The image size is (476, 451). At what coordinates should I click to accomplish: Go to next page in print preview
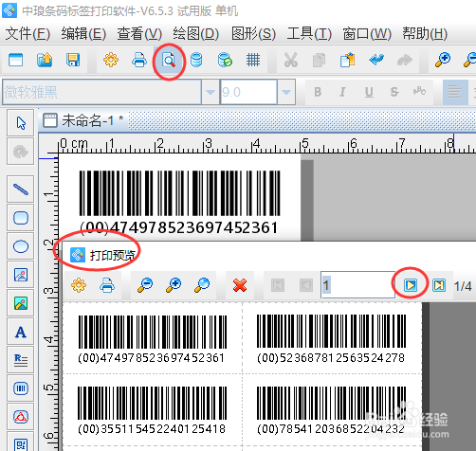coord(411,285)
